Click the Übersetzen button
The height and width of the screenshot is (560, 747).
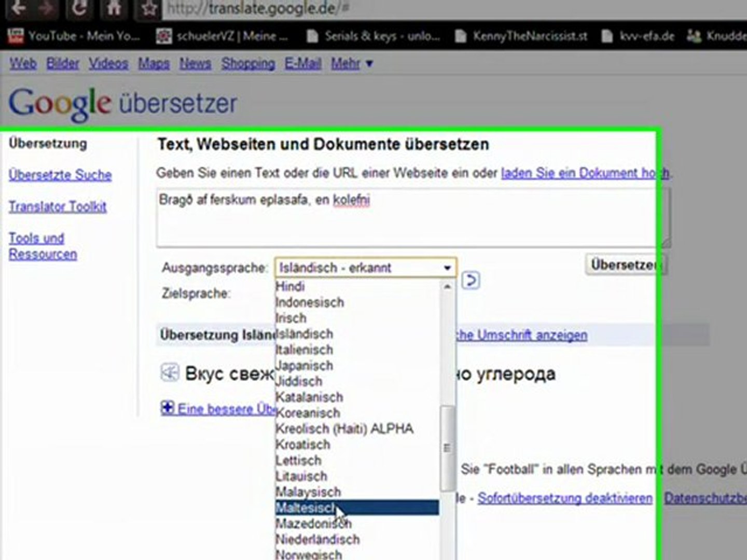tap(625, 265)
